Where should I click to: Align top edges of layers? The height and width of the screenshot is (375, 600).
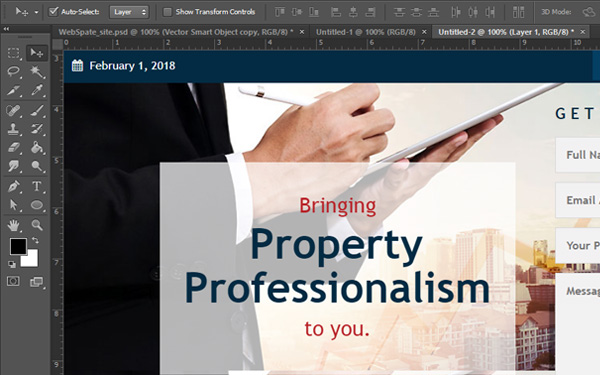coord(280,12)
